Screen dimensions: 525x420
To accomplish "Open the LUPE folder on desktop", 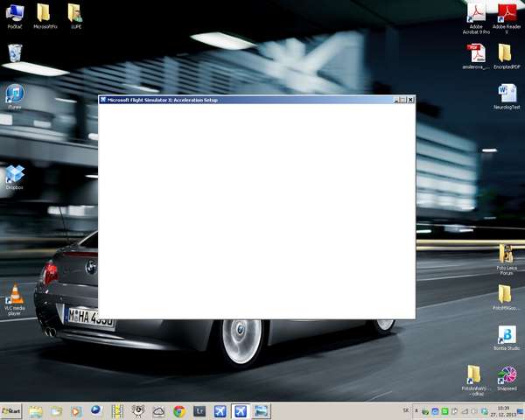I will point(75,16).
